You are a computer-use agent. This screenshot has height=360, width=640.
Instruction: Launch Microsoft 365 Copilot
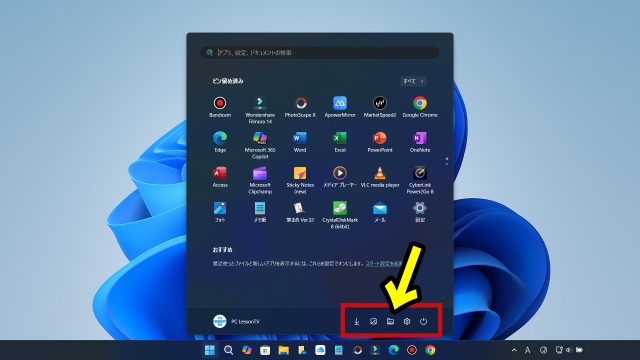click(260, 145)
